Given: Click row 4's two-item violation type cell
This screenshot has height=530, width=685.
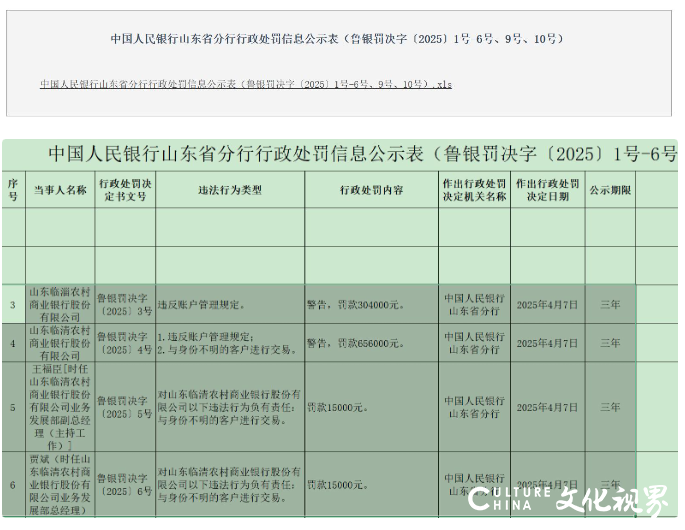Looking at the screenshot, I should 230,343.
